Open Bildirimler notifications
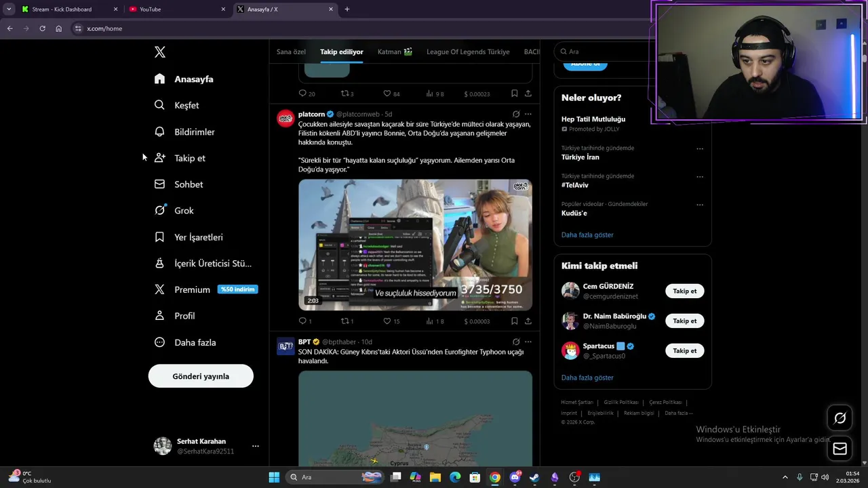The width and height of the screenshot is (868, 488). pos(184,131)
